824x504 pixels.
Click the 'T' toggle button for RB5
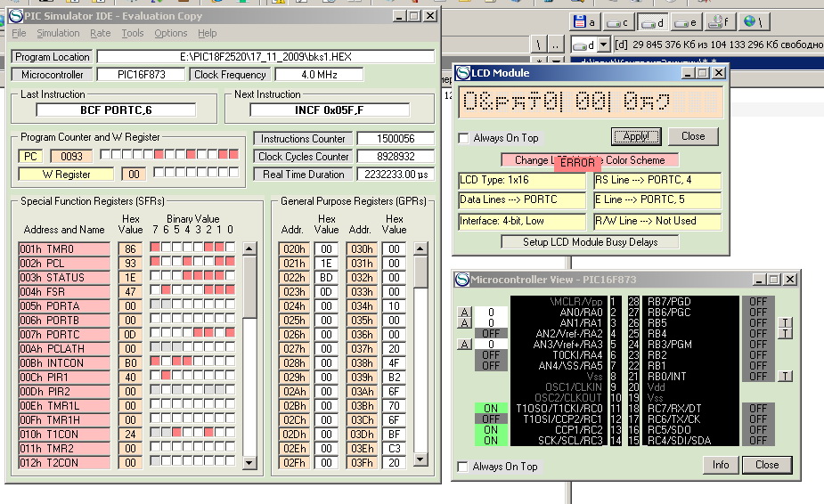click(x=785, y=322)
